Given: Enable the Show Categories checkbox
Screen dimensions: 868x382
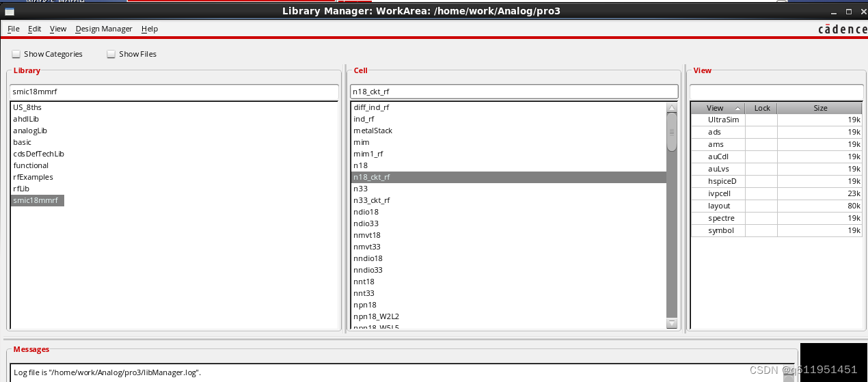Looking at the screenshot, I should point(16,54).
